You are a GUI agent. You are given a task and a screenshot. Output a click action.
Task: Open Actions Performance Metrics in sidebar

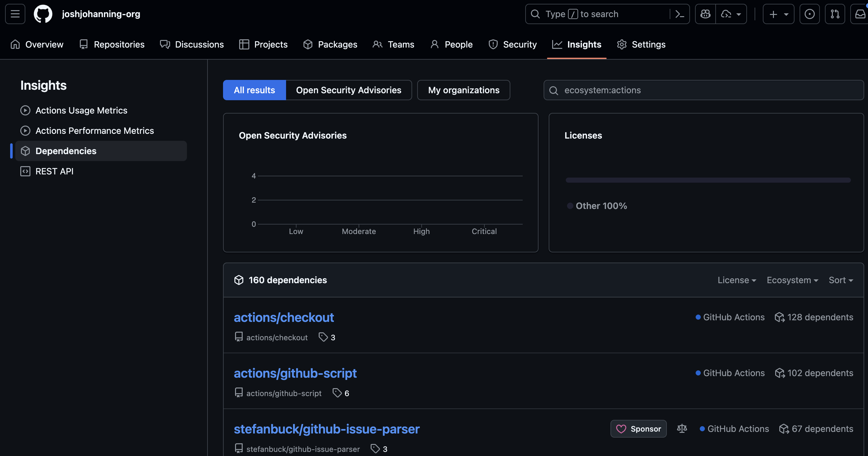click(x=101, y=131)
